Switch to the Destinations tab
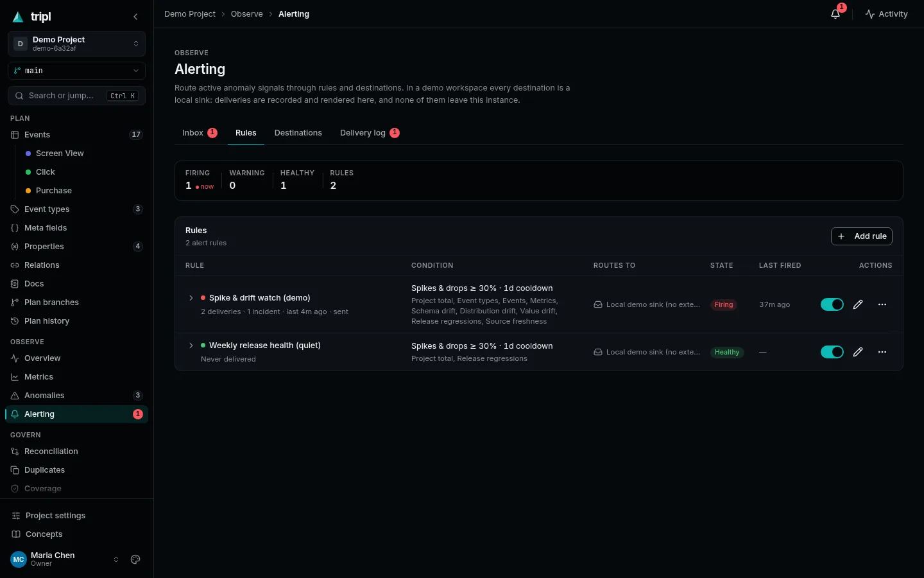 [x=298, y=133]
